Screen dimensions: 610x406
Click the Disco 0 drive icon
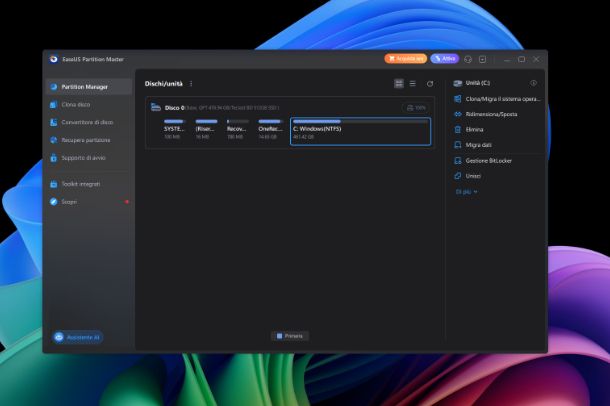[x=156, y=107]
